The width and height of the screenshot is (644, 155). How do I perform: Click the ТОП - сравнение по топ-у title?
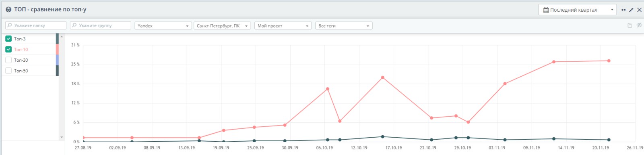click(x=50, y=9)
